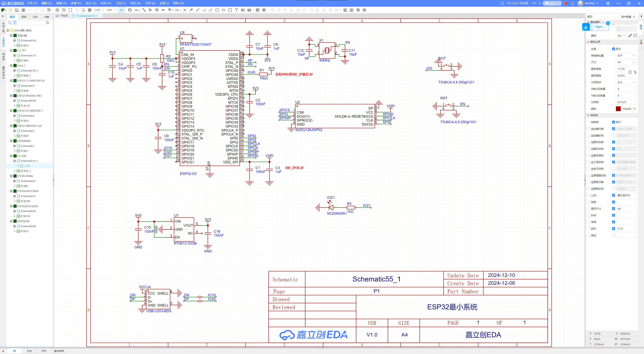644x354 pixels.
Task: Open the 明细表位置 dropdown showing 右下
Action: (x=626, y=56)
